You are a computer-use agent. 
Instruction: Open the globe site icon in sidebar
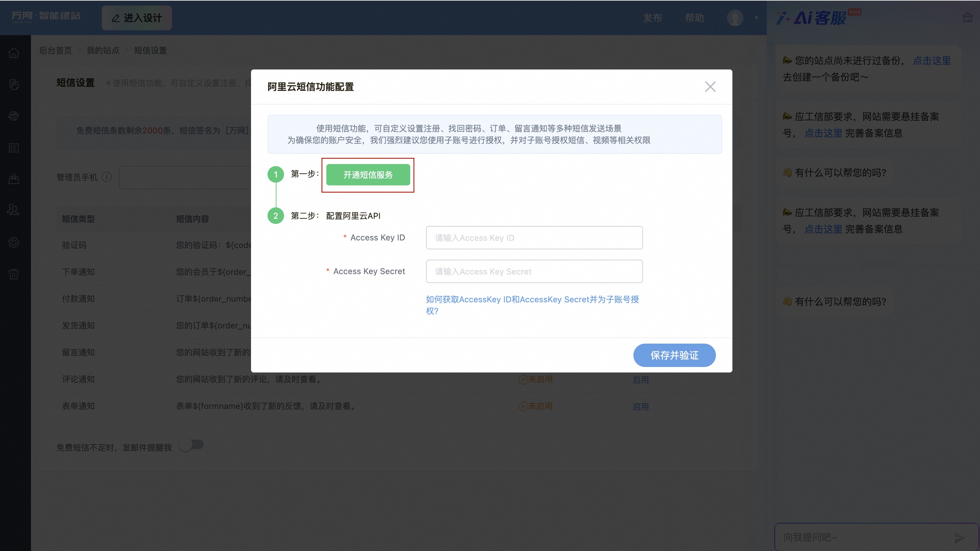pos(14,116)
